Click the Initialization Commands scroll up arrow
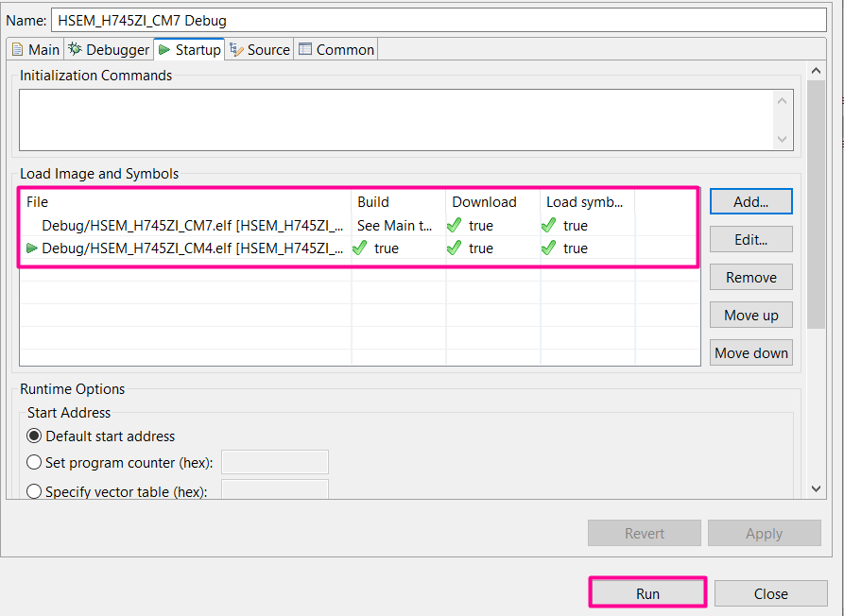The width and height of the screenshot is (844, 616). 783,100
